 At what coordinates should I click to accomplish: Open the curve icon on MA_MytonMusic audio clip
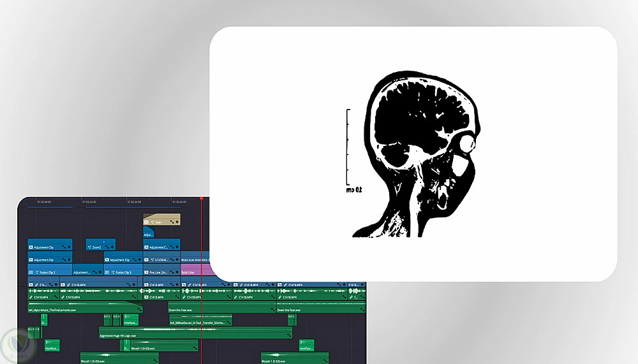point(139,310)
